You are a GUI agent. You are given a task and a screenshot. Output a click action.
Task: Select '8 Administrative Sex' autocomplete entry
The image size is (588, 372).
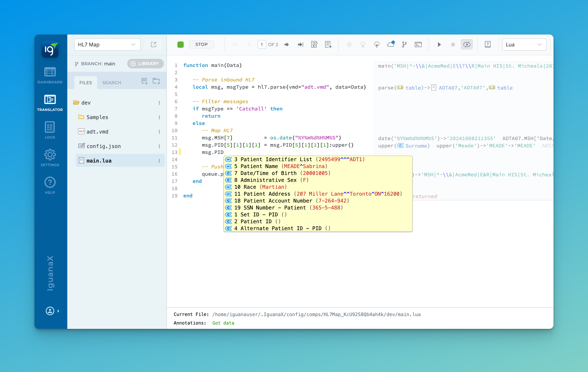318,180
